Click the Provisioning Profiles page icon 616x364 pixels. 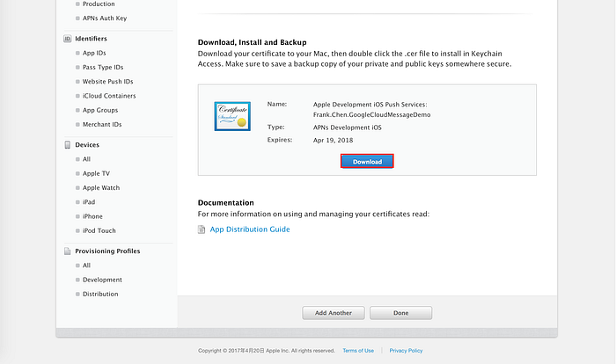click(68, 251)
